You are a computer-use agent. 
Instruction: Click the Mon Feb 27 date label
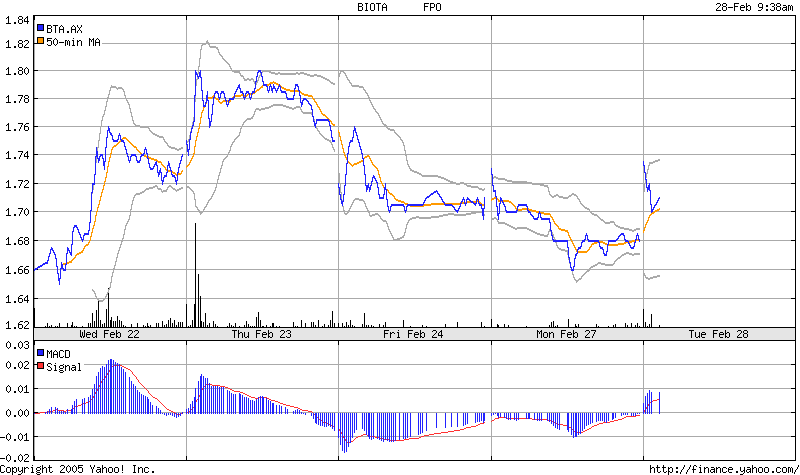point(566,334)
